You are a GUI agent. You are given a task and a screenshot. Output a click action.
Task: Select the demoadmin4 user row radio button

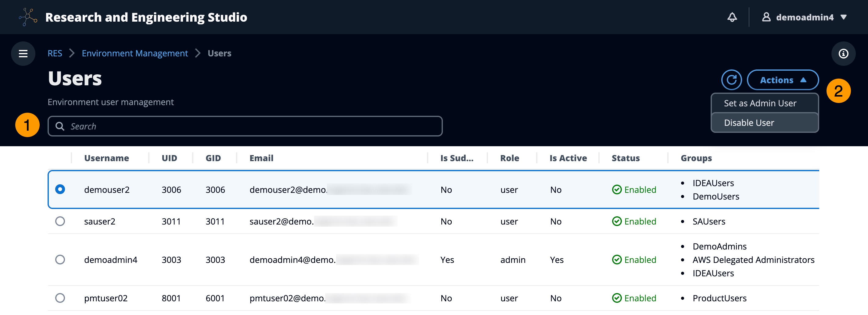(x=60, y=260)
